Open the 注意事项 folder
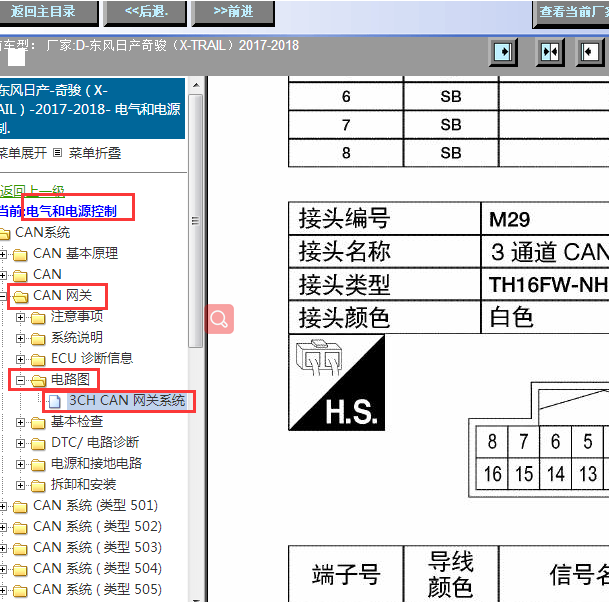The image size is (609, 602). coord(77,317)
